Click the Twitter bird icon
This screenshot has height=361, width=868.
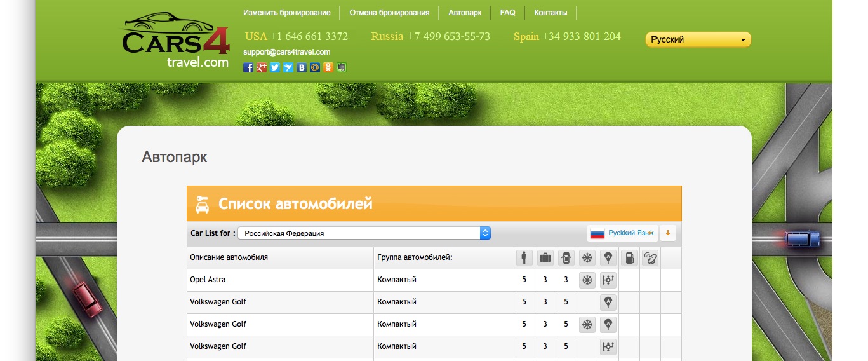pyautogui.click(x=275, y=67)
